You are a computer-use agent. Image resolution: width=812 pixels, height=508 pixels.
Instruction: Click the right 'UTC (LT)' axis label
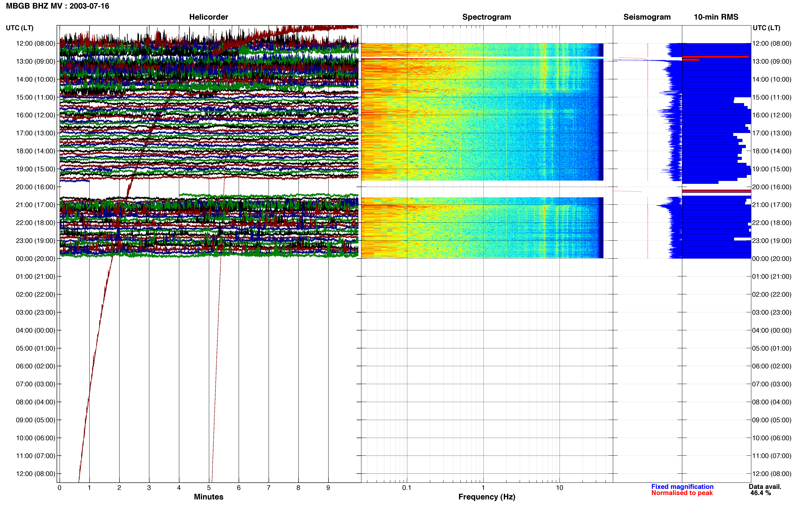click(x=766, y=28)
